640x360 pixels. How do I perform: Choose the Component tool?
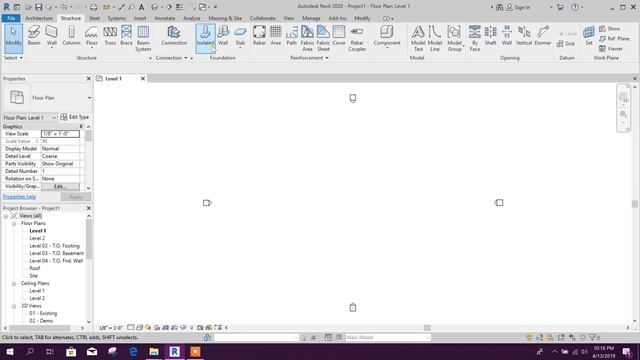pos(387,36)
